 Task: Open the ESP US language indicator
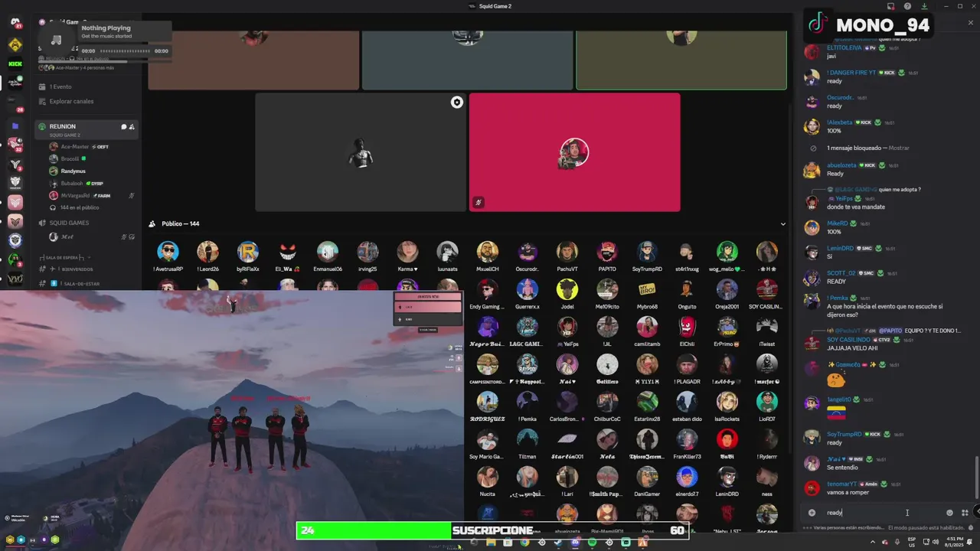(912, 543)
